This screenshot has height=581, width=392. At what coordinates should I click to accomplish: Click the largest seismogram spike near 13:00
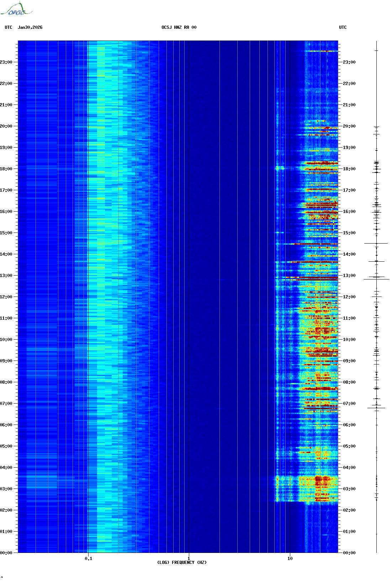376,279
